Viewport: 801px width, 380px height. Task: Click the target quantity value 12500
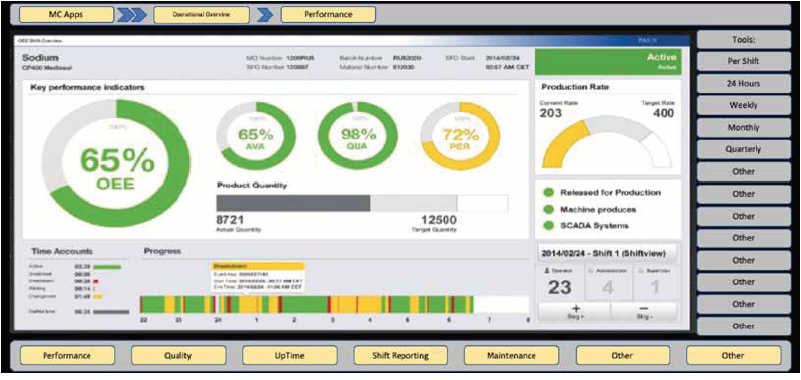(438, 220)
